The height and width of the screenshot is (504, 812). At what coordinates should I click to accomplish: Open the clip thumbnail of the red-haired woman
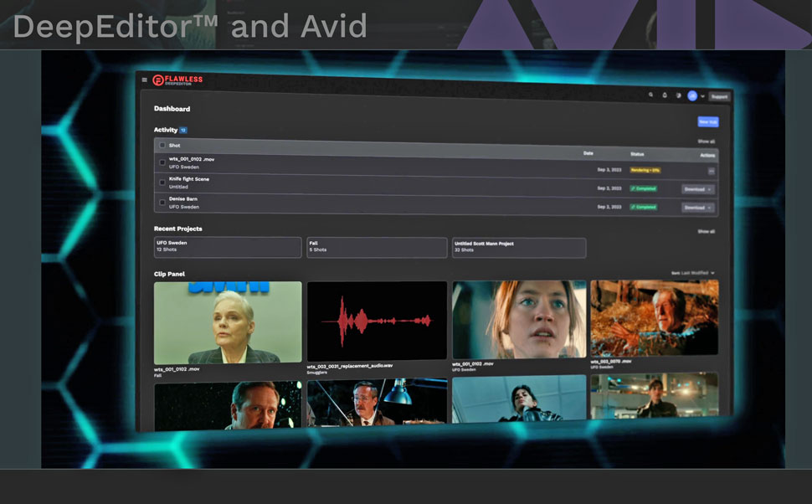(x=519, y=319)
